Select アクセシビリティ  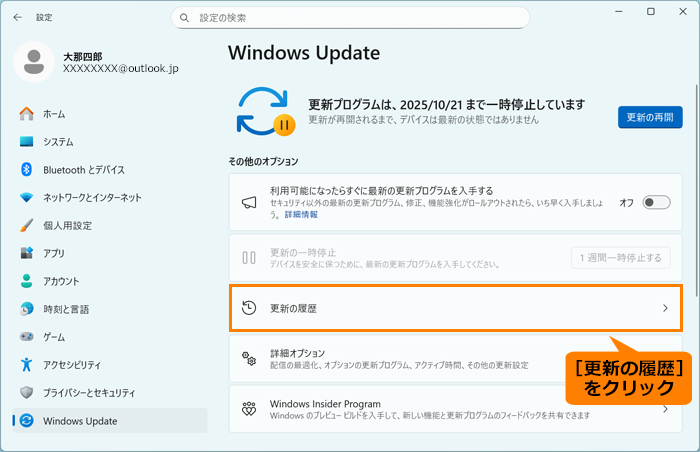(110, 365)
